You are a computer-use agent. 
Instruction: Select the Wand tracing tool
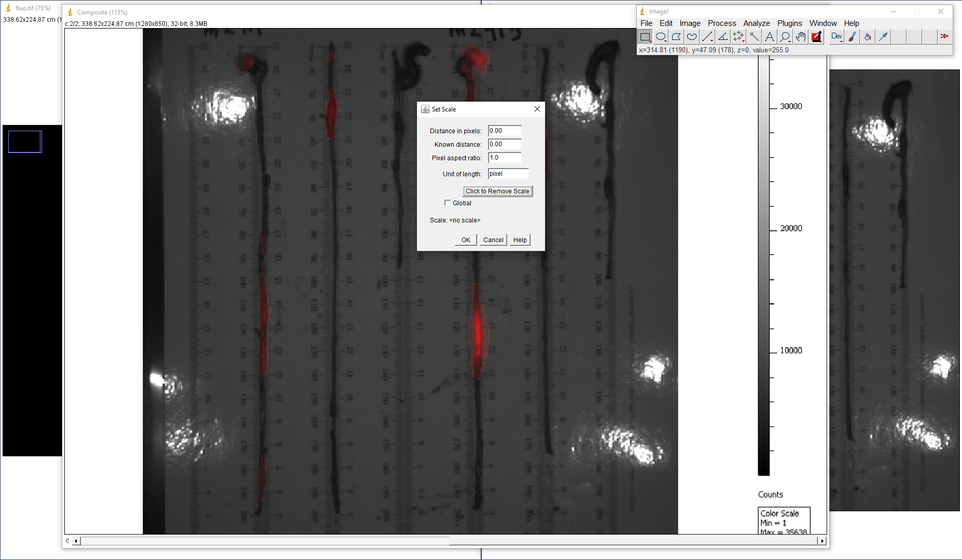(x=754, y=37)
